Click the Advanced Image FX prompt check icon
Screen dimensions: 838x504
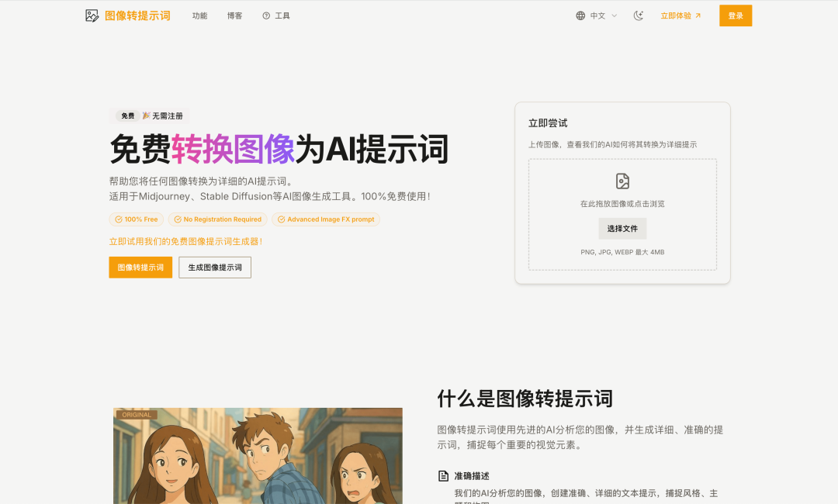pyautogui.click(x=281, y=219)
